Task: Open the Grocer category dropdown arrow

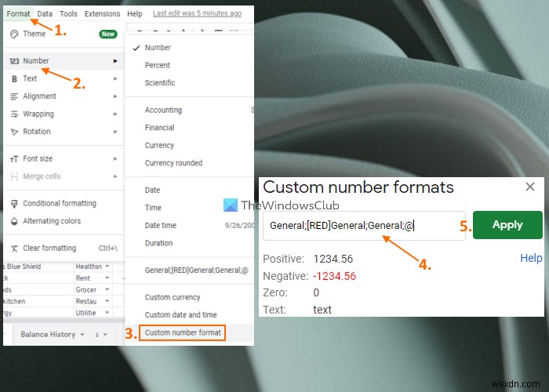Action: click(x=107, y=290)
